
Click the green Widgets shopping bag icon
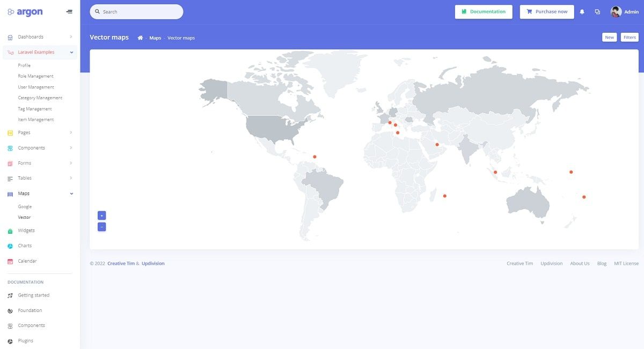[11, 230]
